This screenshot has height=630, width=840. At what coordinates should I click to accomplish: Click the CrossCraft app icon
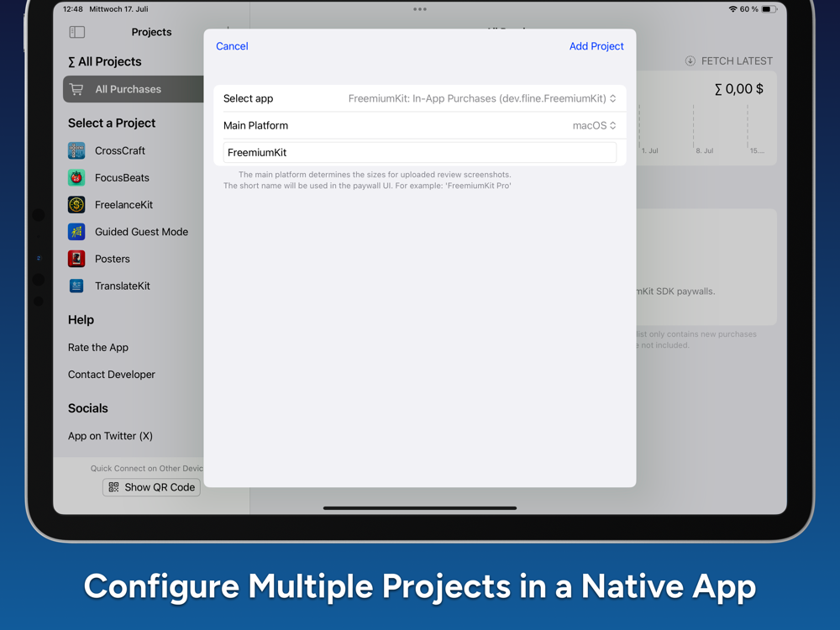76,150
